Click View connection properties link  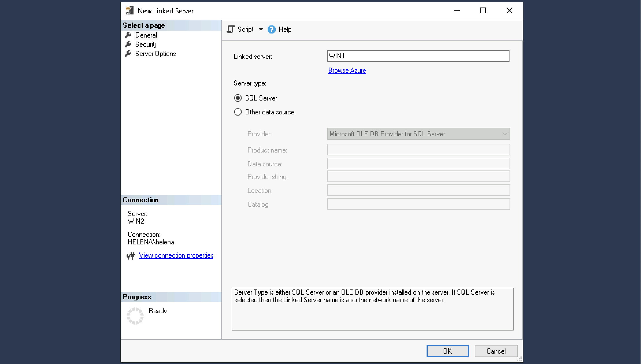(x=176, y=255)
